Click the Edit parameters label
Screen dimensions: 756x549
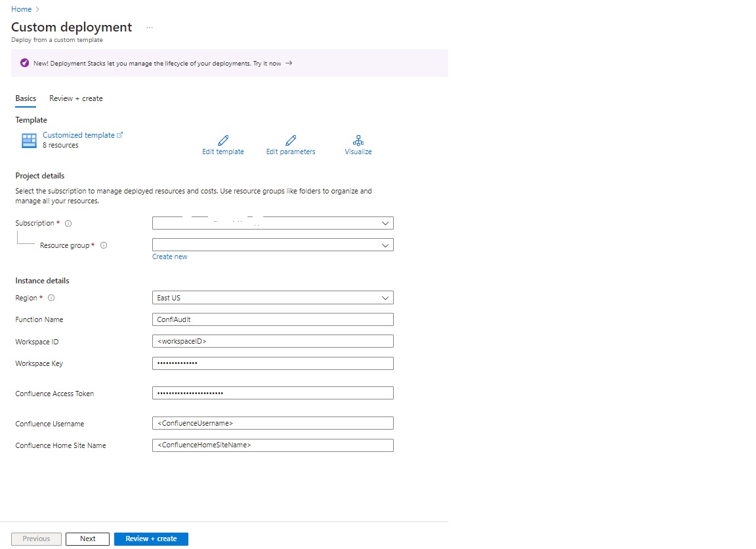[291, 152]
